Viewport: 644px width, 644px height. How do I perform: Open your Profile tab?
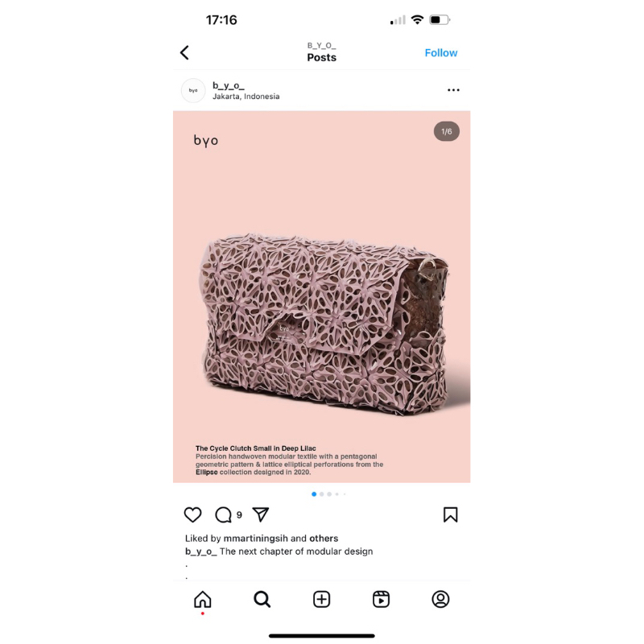[x=440, y=599]
